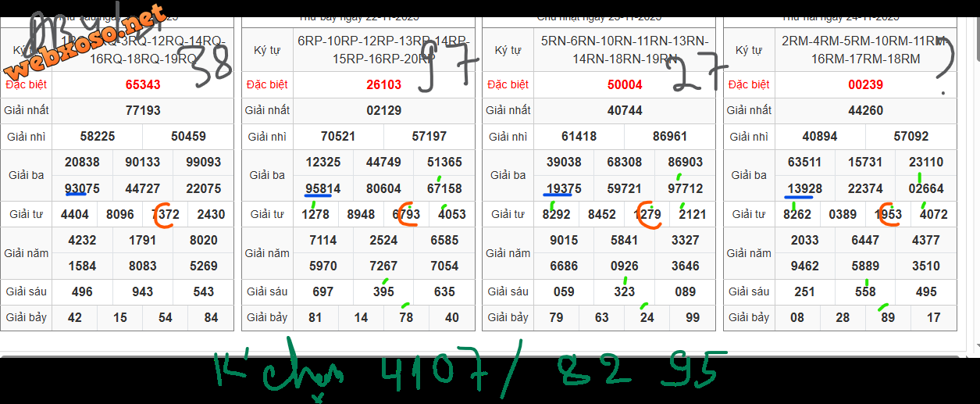Select the blue-underlined 19375 cell

pos(564,188)
